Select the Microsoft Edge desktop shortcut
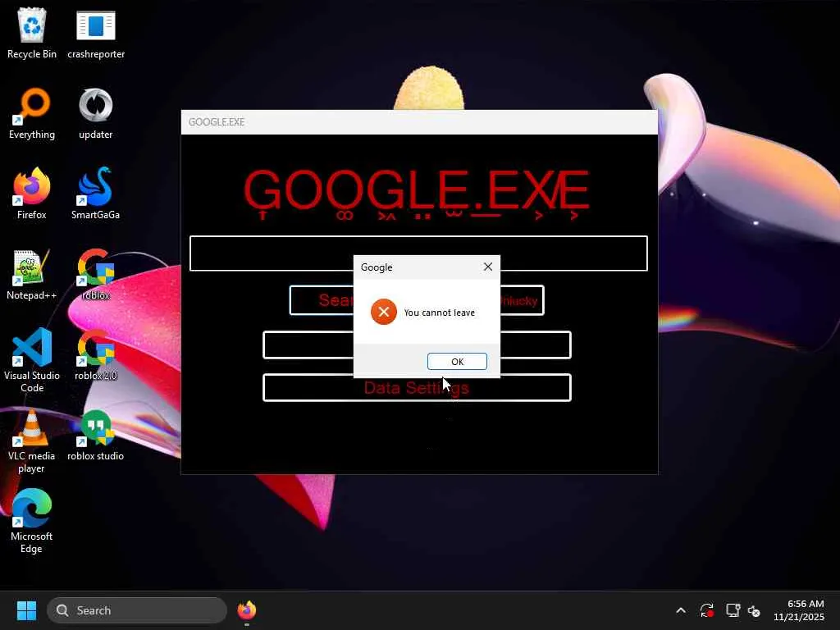 [x=32, y=521]
